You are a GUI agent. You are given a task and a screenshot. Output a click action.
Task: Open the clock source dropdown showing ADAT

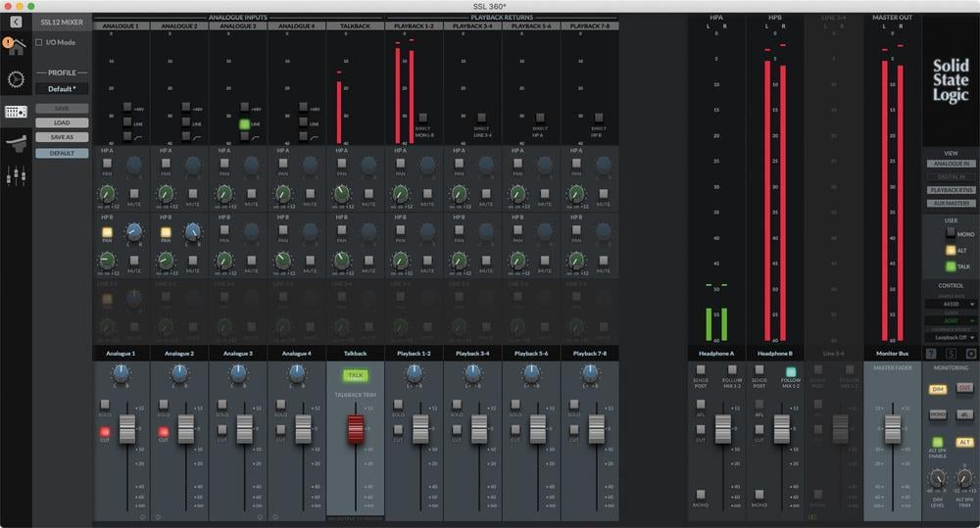(952, 320)
